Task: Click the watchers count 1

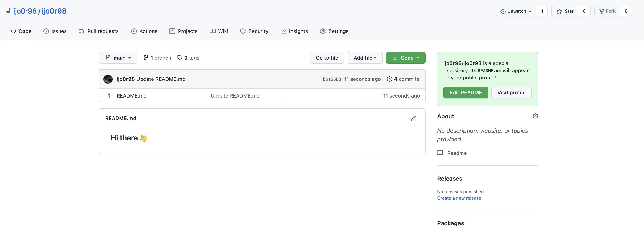Action: (542, 11)
